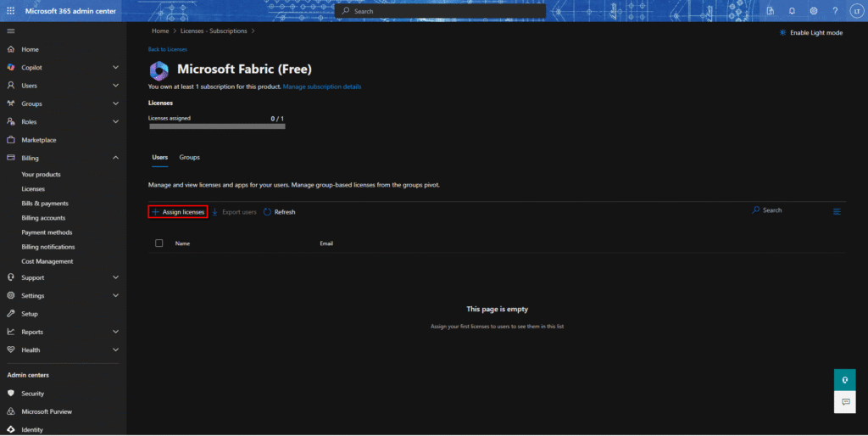868x436 pixels.
Task: Expand the Reports nav section
Action: (115, 332)
